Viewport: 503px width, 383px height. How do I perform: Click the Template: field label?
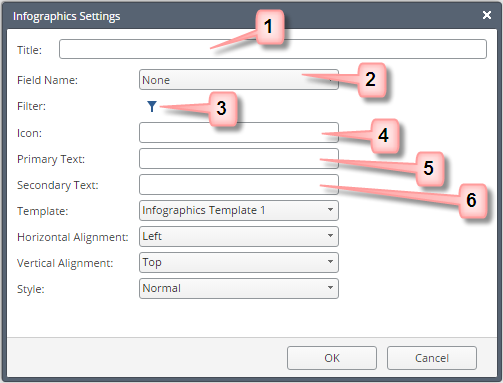42,211
